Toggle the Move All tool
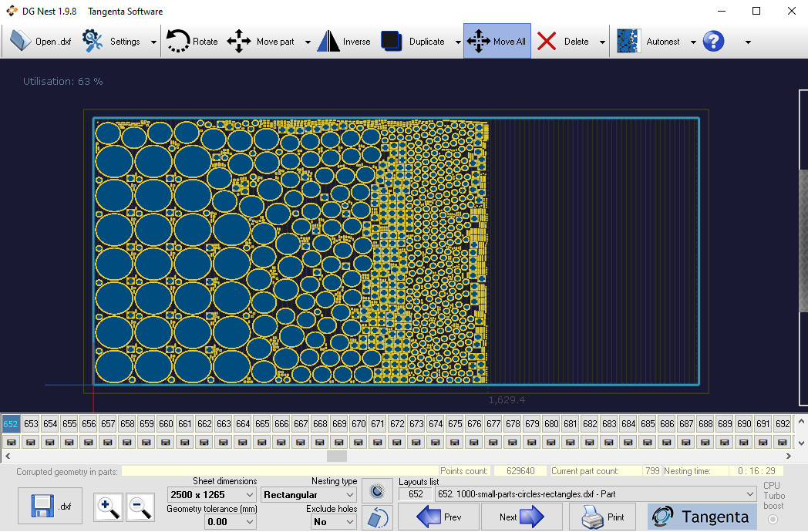 (497, 42)
